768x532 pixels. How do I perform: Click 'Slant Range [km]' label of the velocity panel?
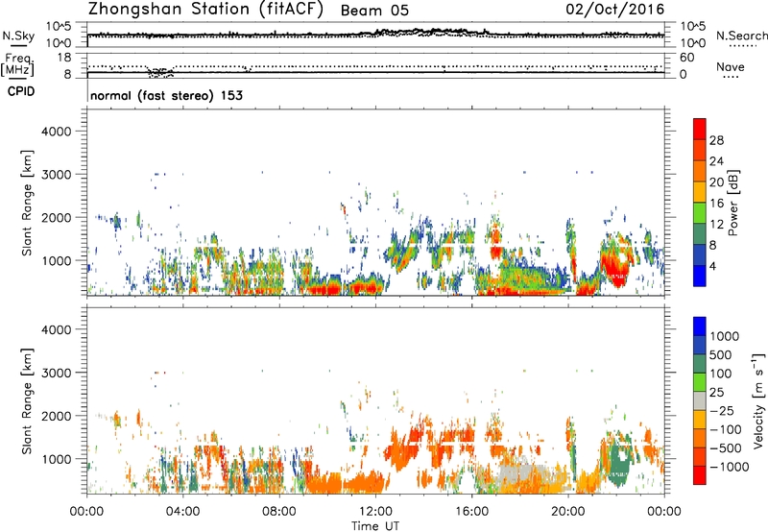27,401
